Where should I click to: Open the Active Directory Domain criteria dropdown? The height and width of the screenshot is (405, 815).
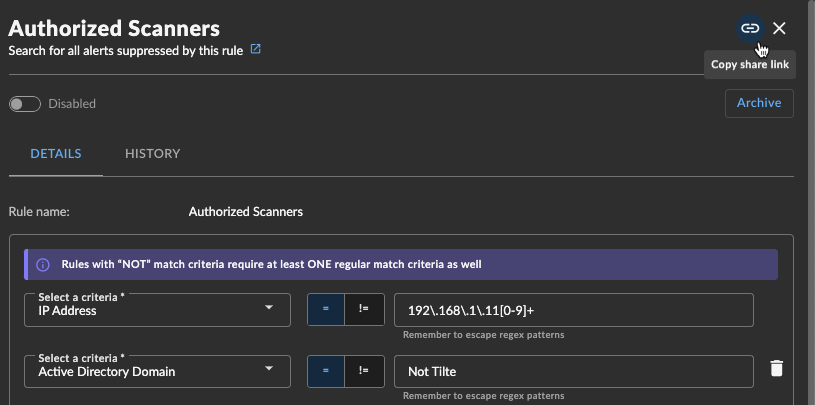point(157,371)
